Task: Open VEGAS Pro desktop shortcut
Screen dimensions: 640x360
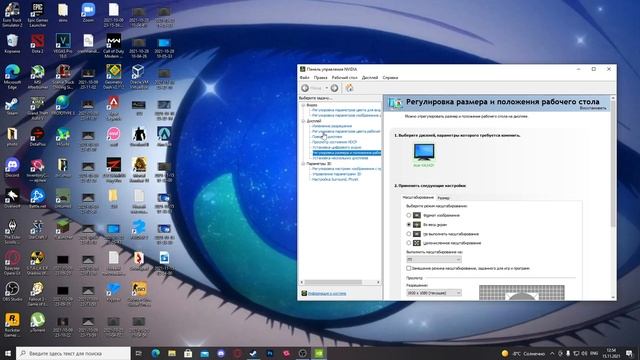Action: (63, 46)
